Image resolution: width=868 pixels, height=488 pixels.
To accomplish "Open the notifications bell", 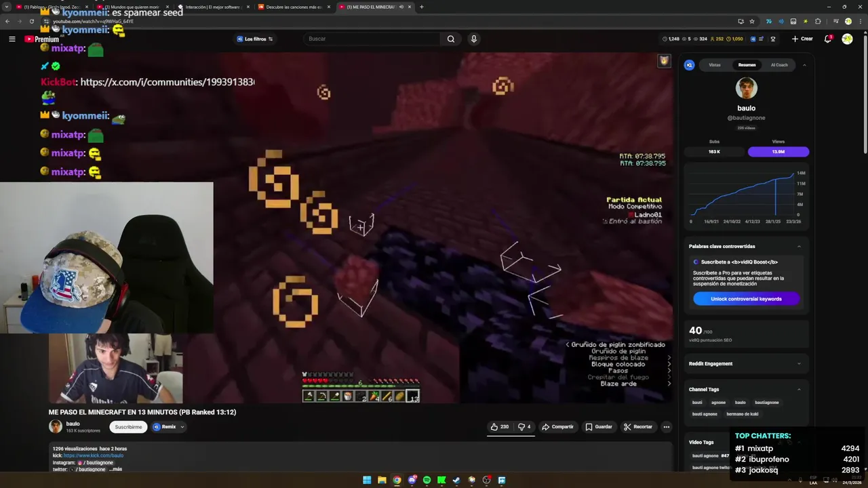I will pos(828,39).
